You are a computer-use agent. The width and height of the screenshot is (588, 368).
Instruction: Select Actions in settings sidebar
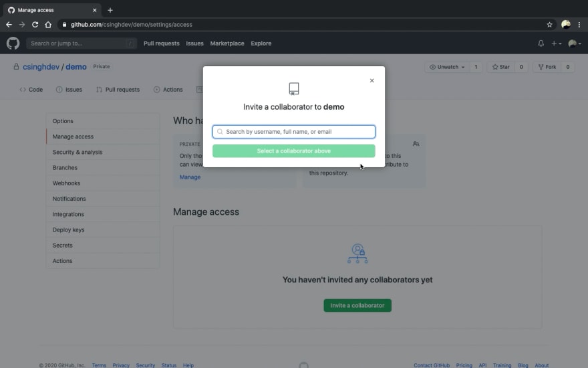(103, 260)
